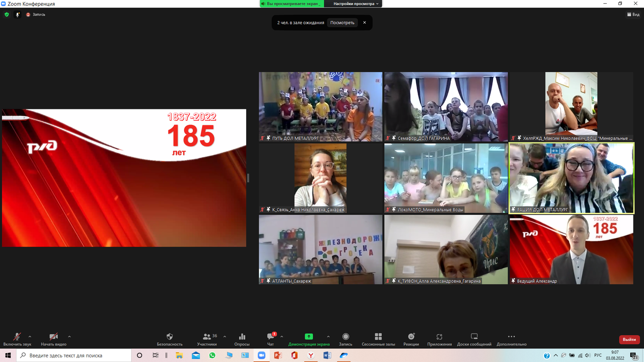
Task: Open the Chat panel
Action: coord(270,337)
